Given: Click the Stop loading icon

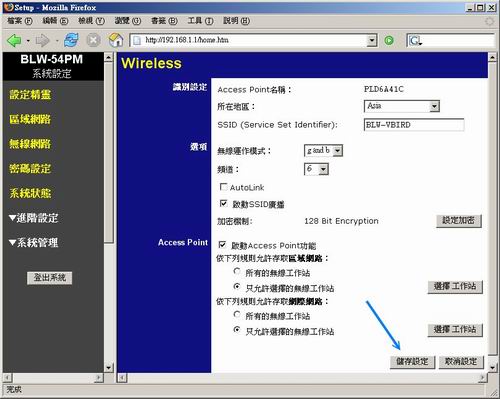Looking at the screenshot, I should point(94,40).
